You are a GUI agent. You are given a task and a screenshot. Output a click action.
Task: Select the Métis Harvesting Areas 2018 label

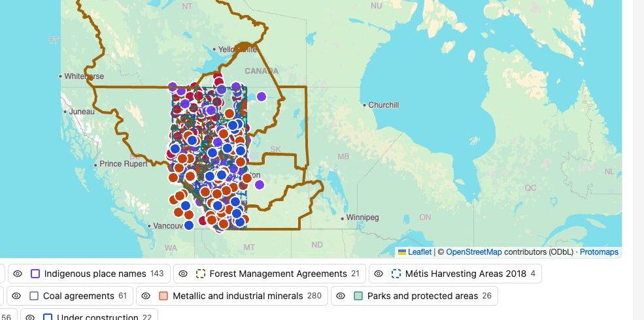pyautogui.click(x=466, y=274)
